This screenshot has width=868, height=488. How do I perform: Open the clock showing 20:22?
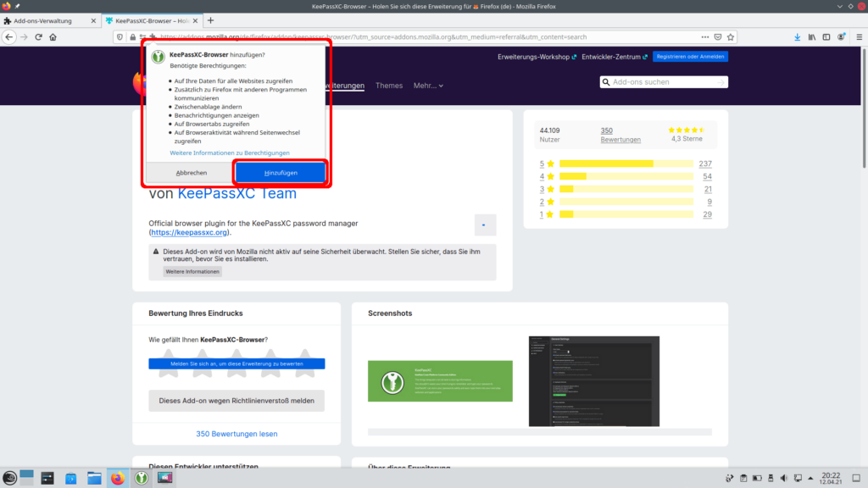[831, 478]
